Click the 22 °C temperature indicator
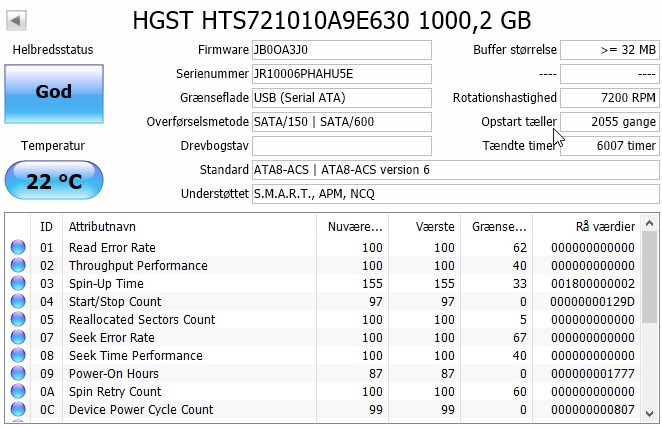The height and width of the screenshot is (428, 662). 54,180
